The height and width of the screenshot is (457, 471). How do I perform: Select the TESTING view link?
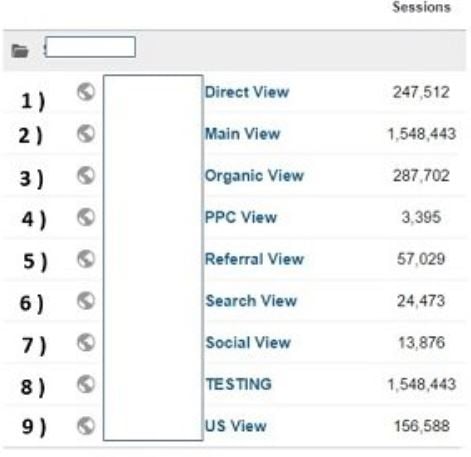tap(239, 384)
